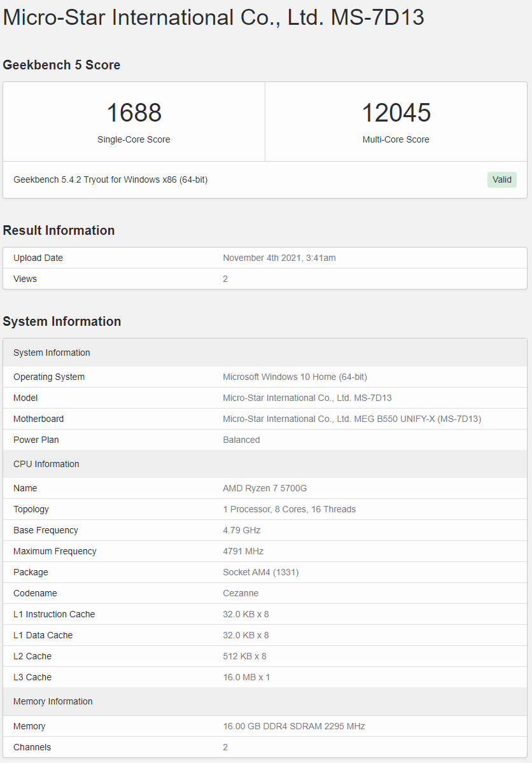Viewport: 532px width, 763px height.
Task: Click the Microsoft Windows 10 Home value
Action: click(295, 377)
